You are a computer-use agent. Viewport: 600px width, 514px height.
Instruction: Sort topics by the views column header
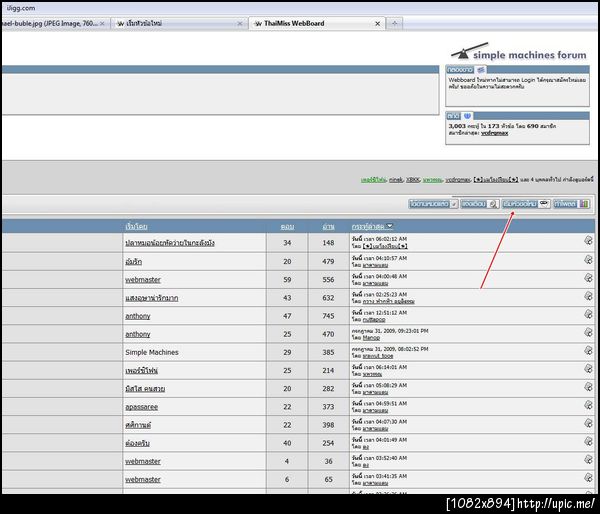click(x=328, y=227)
